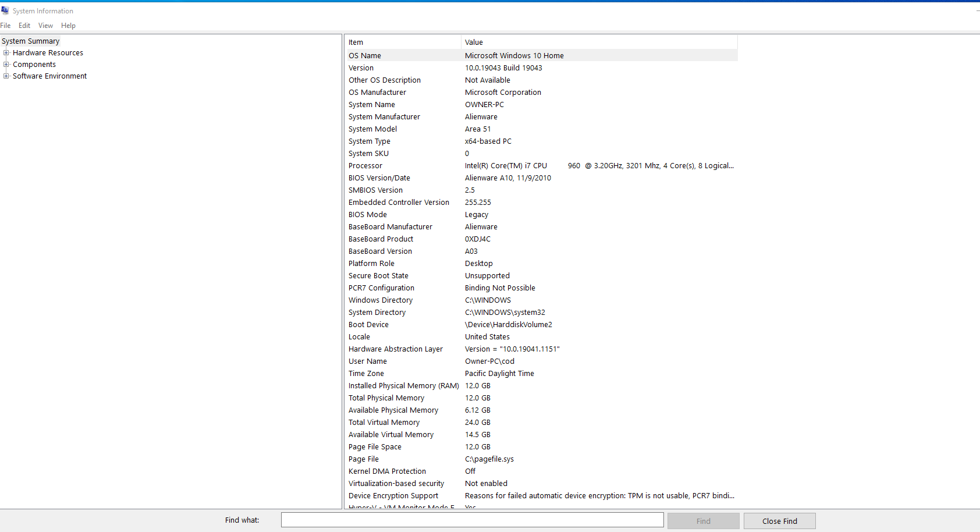Select the Hardware Abstraction Layer row
The height and width of the screenshot is (532, 980).
542,349
